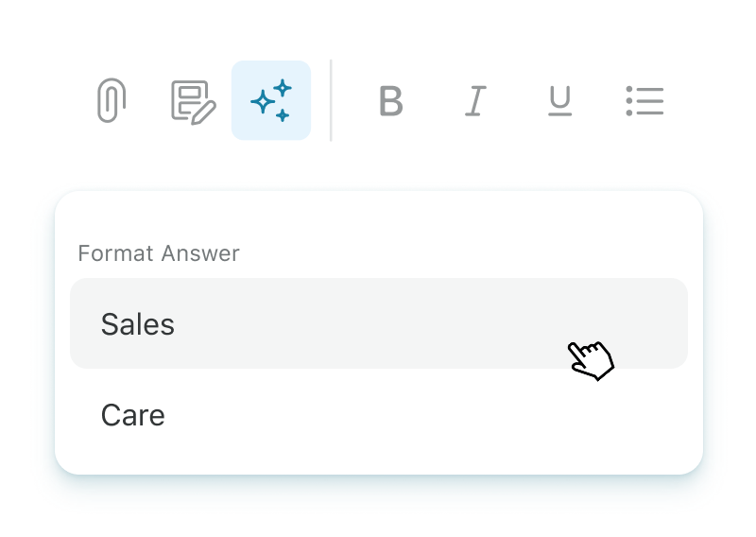This screenshot has height=537, width=756.
Task: Click the vertical divider in the toolbar
Action: coord(331,100)
